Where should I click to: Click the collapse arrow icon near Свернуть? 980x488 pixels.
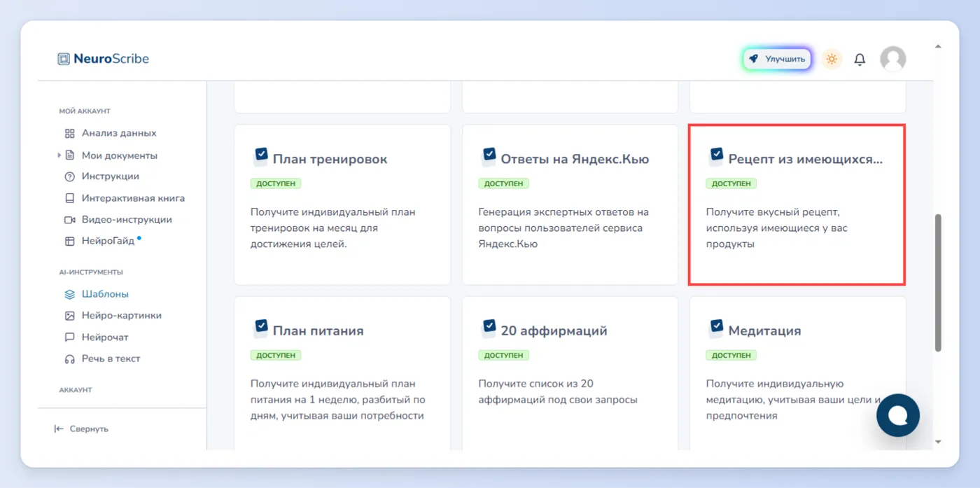point(59,428)
